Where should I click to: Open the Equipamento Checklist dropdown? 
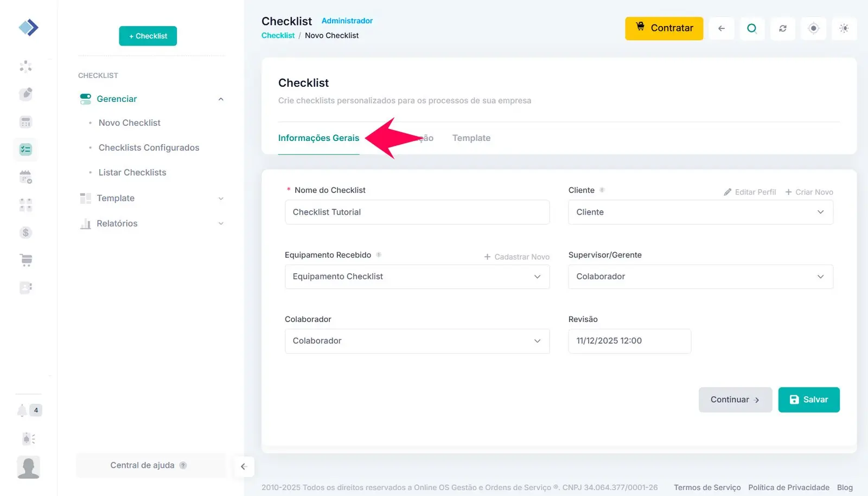click(417, 276)
